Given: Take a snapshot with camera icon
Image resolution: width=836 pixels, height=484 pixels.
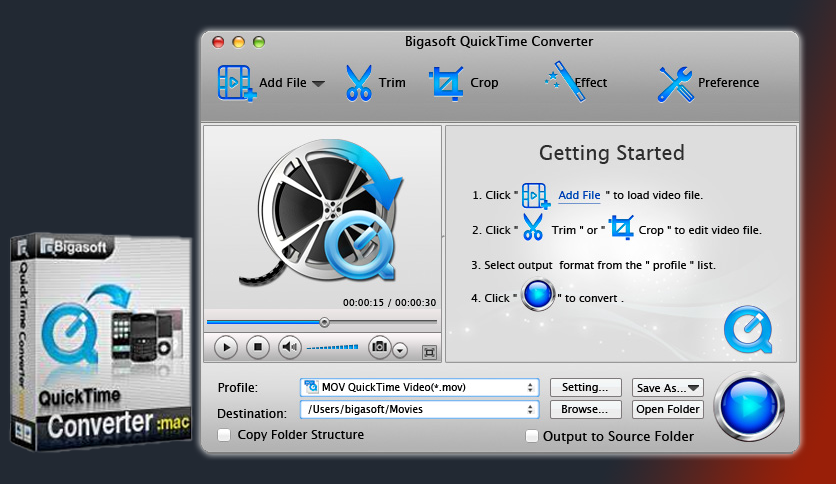Looking at the screenshot, I should click(380, 347).
